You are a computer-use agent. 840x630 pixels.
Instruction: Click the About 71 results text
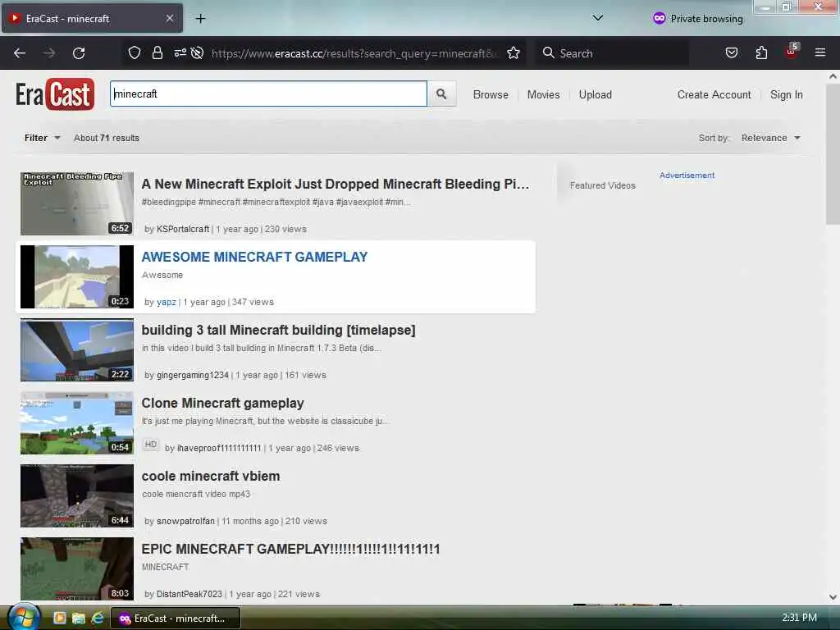click(x=107, y=138)
